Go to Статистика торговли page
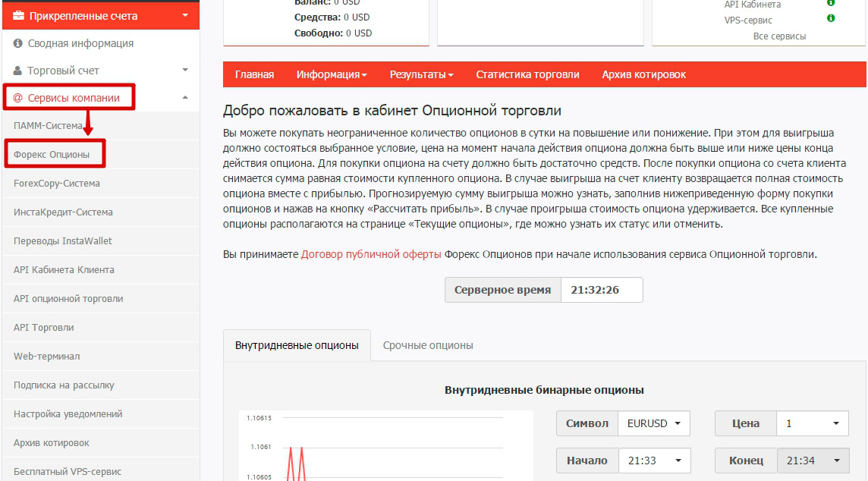This screenshot has width=868, height=481. click(x=527, y=74)
